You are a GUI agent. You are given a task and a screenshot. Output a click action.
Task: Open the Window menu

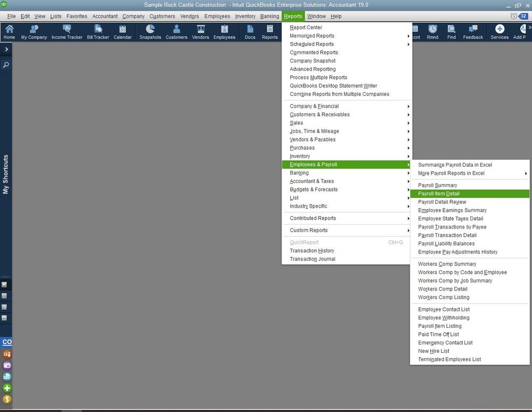tap(316, 17)
